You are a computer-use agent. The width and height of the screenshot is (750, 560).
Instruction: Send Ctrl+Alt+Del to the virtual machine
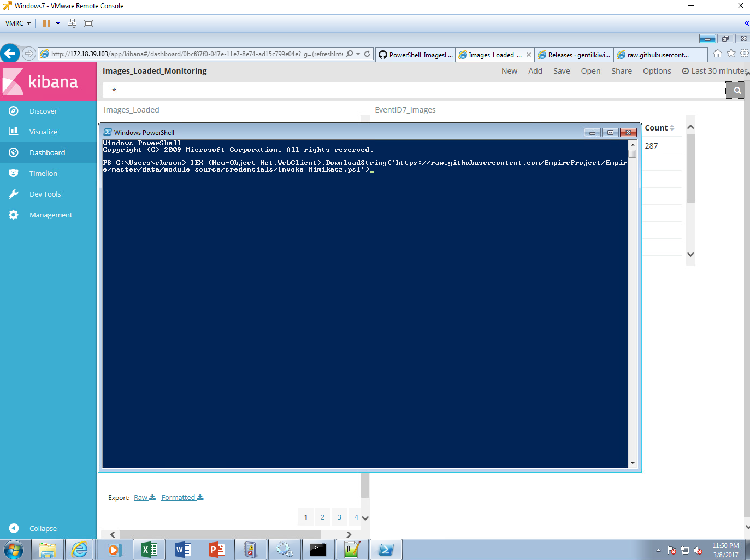72,23
